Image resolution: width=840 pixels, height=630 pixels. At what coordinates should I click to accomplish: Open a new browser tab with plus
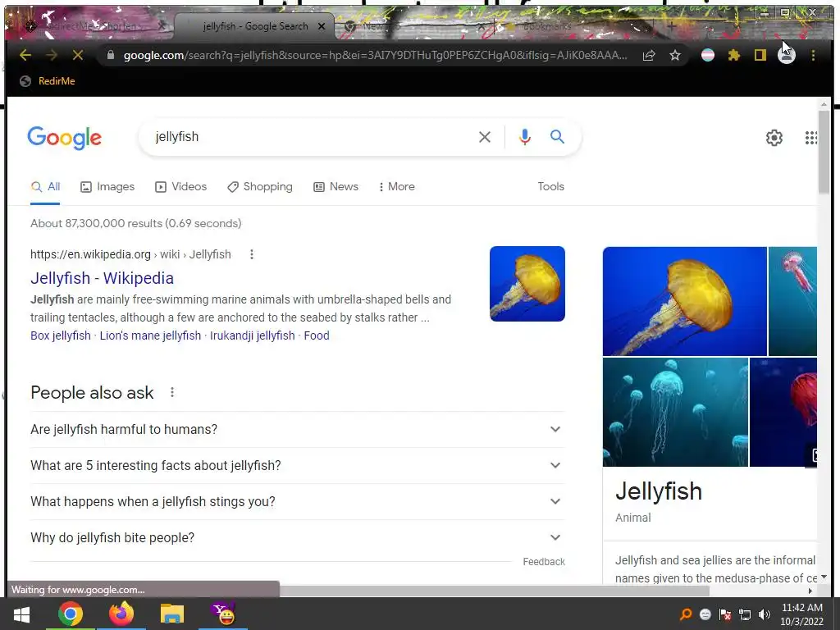click(671, 25)
